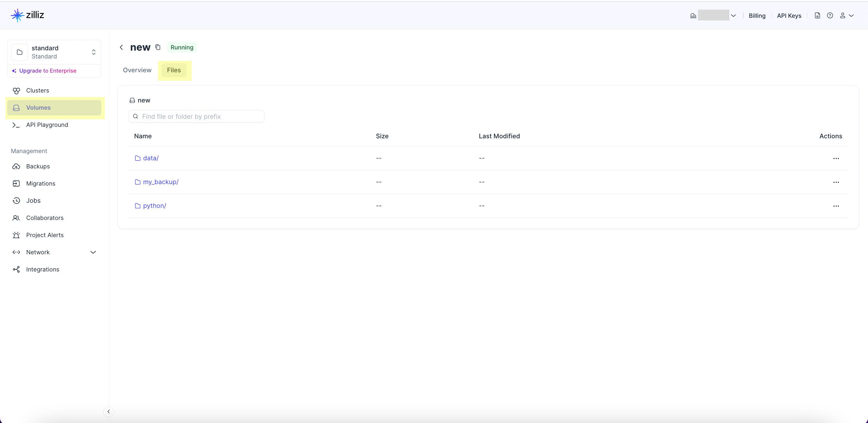The height and width of the screenshot is (423, 868).
Task: Copy the volume name with copy icon
Action: tap(158, 47)
